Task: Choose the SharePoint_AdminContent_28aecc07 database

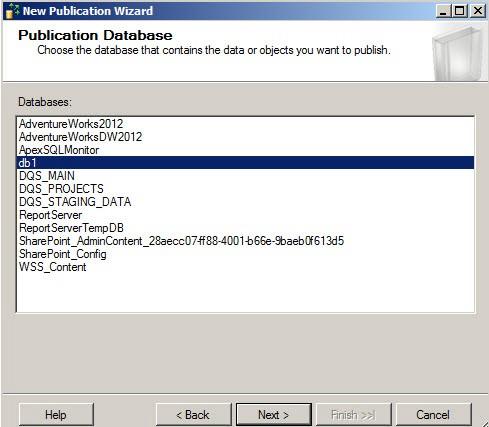Action: [x=245, y=241]
